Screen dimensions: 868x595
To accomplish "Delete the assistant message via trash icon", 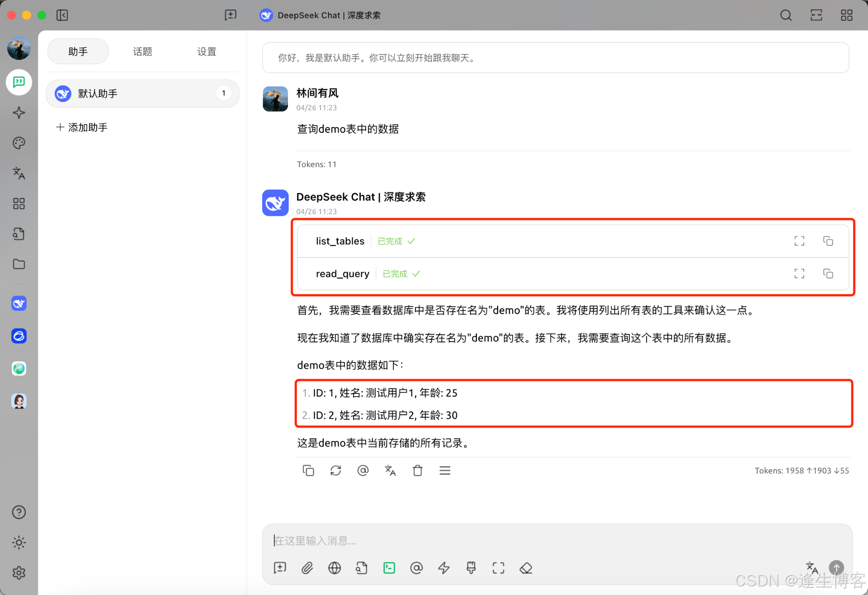I will pos(417,471).
